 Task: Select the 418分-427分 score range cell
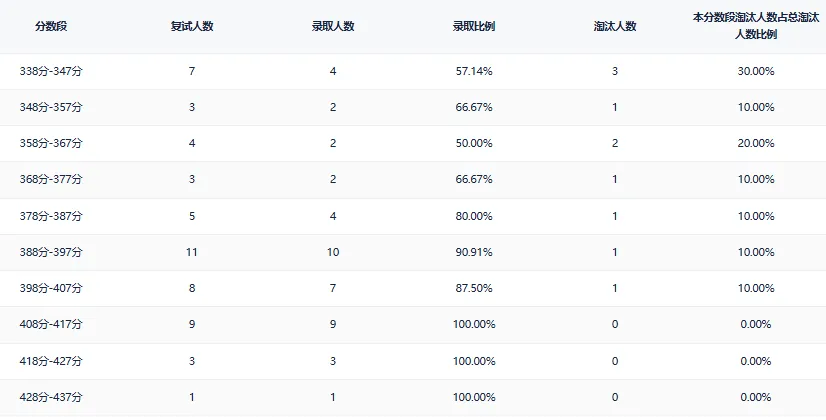pos(51,361)
